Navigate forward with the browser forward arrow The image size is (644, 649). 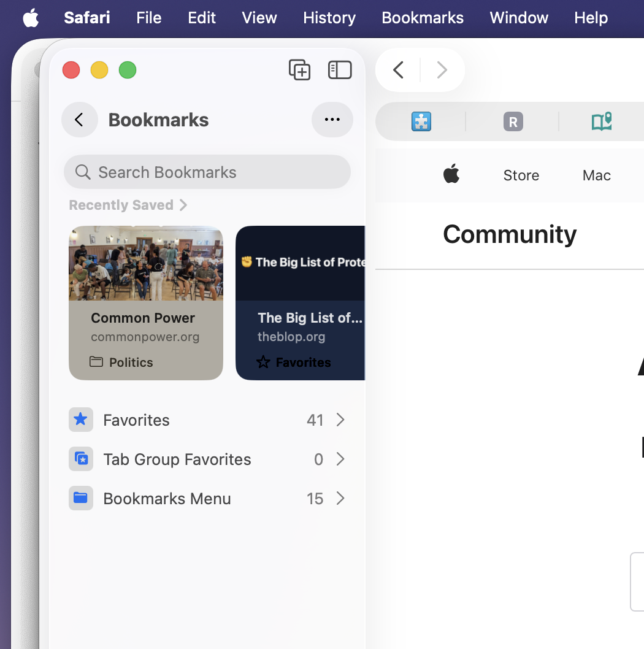442,69
